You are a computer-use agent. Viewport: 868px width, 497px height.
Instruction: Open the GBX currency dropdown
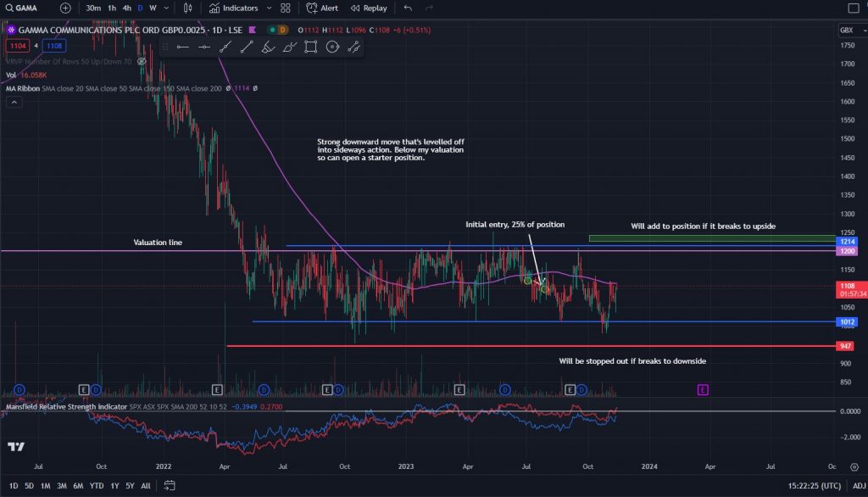[x=846, y=30]
